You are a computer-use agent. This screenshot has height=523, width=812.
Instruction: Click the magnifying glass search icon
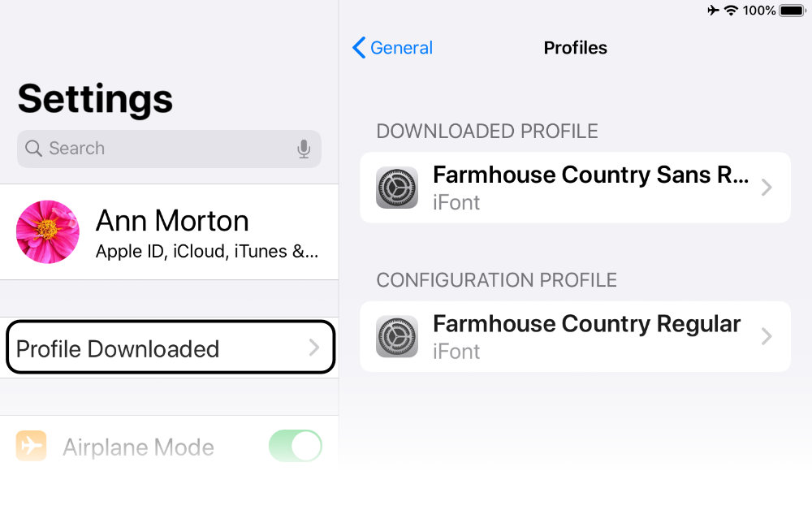33,148
